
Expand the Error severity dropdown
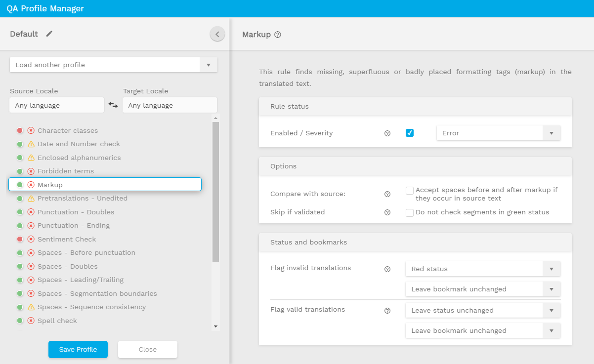coord(499,133)
